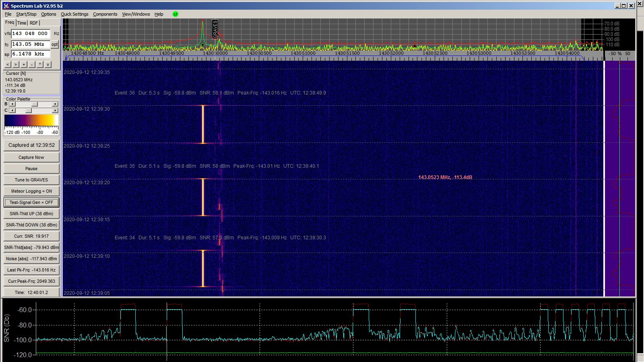Toggle Meteor Logging = ON button
The image size is (644, 362).
(x=31, y=191)
